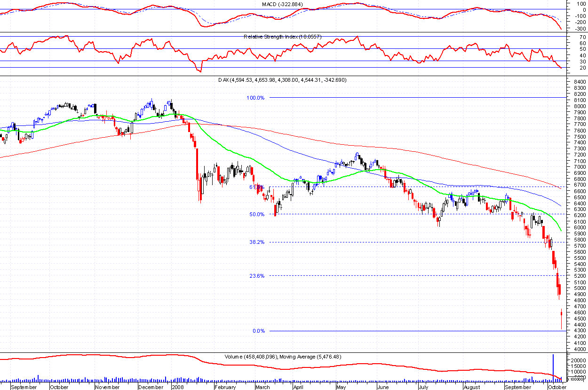The height and width of the screenshot is (390, 588).
Task: Click the 6700 value on the price axis
Action: 579,185
